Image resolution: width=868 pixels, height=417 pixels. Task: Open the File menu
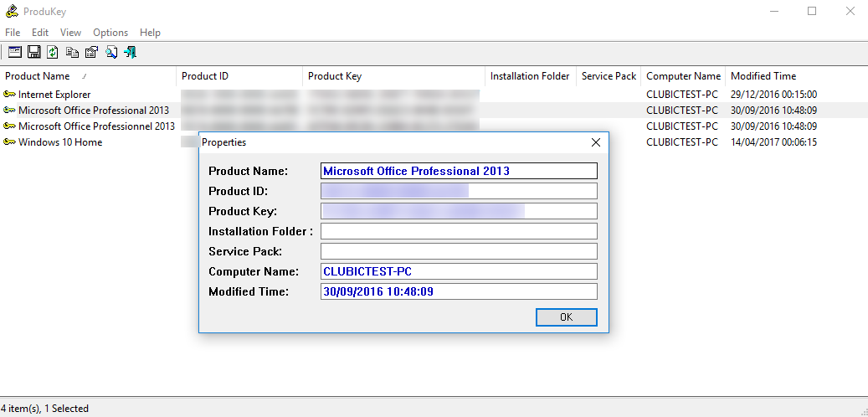(13, 33)
